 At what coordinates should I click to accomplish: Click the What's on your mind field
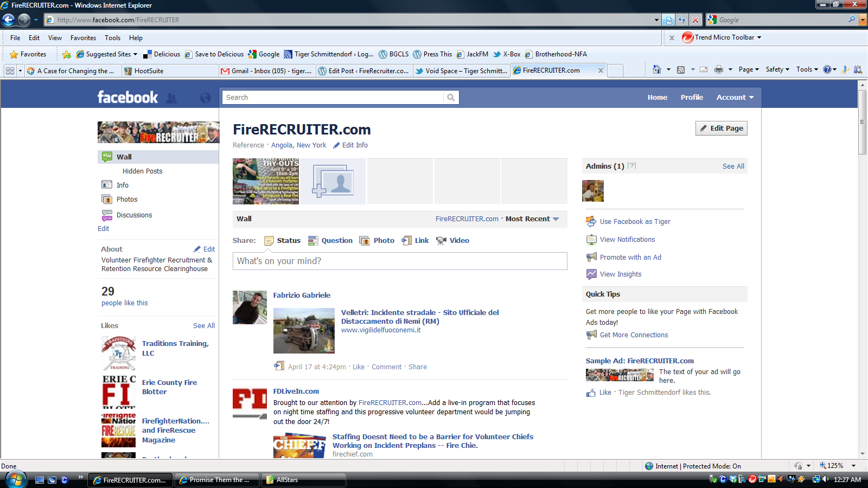click(400, 261)
